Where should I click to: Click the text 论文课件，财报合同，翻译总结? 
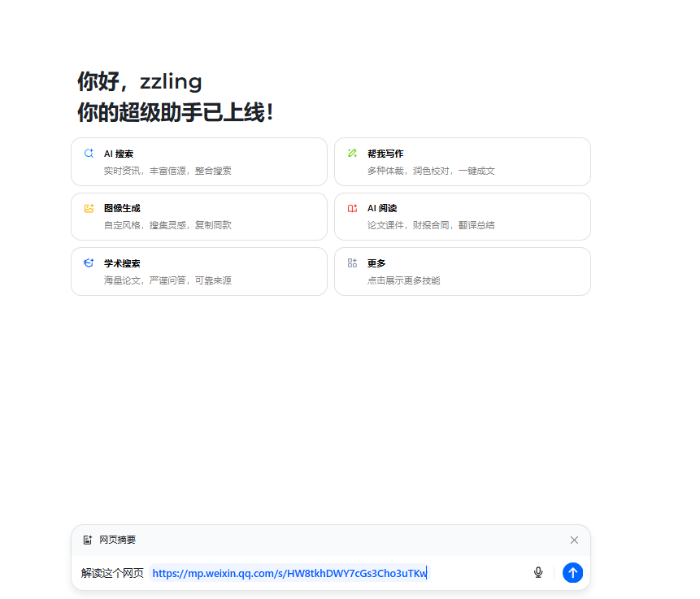point(431,225)
